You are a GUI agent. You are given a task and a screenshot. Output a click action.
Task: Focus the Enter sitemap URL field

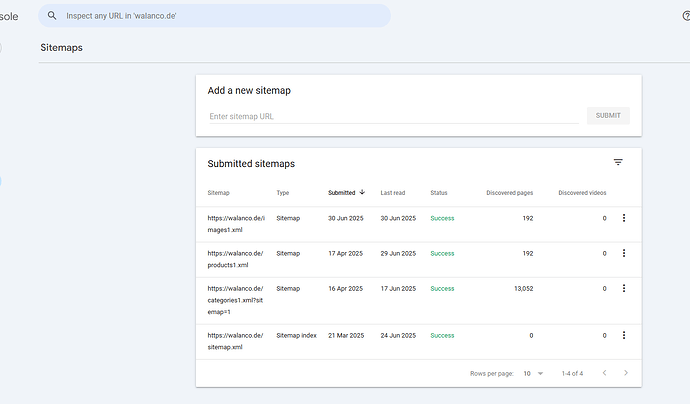click(x=394, y=116)
